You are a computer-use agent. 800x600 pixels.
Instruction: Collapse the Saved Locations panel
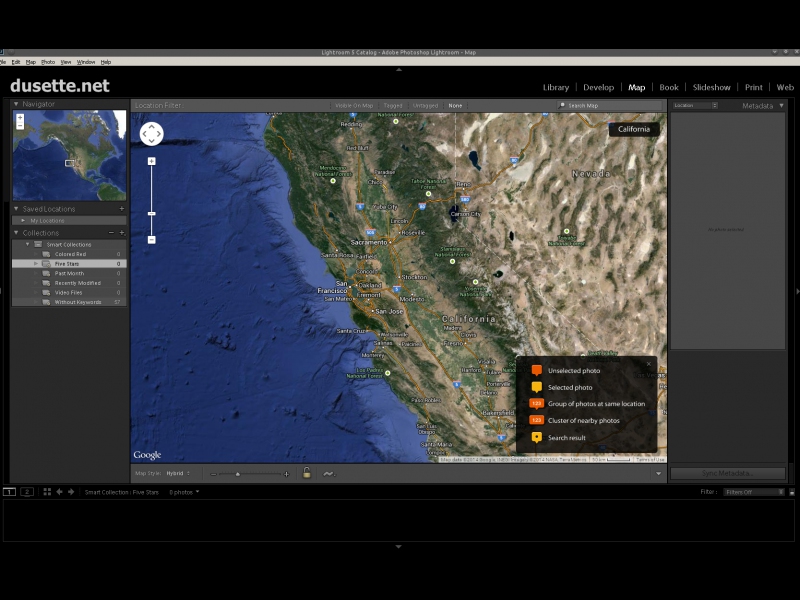(16, 209)
